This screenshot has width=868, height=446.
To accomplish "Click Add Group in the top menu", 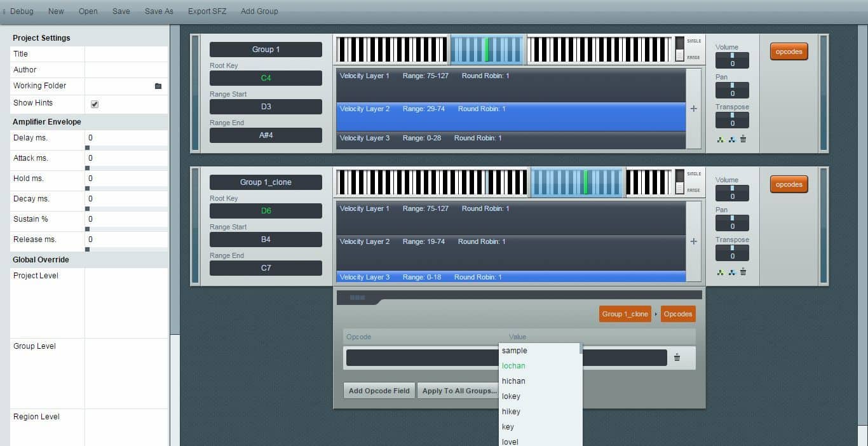I will coord(259,11).
